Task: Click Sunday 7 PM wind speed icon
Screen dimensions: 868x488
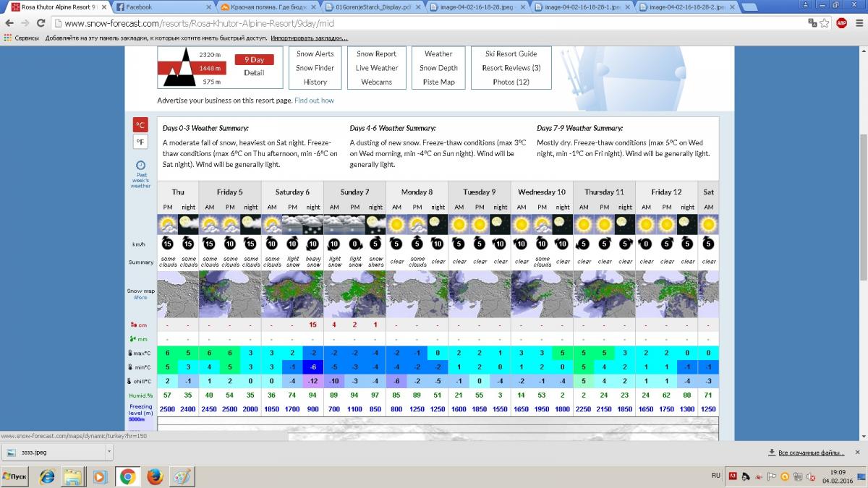Action: click(354, 244)
